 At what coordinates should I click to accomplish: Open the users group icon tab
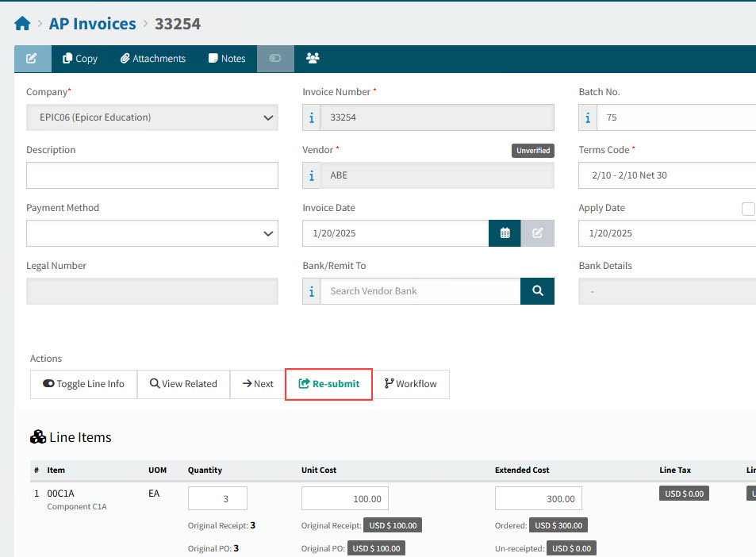(313, 59)
